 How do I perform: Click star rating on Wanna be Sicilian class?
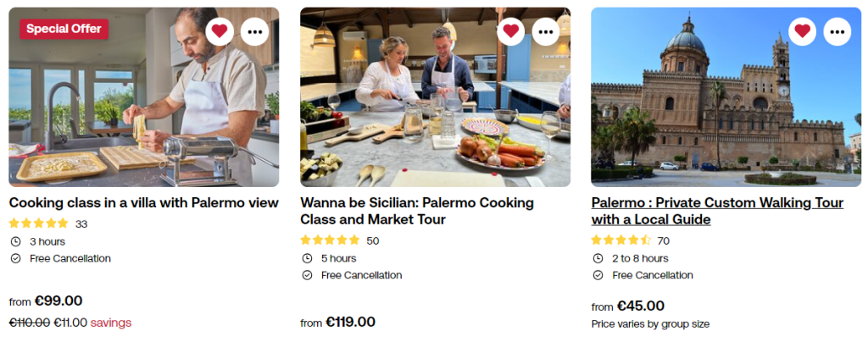[x=330, y=240]
